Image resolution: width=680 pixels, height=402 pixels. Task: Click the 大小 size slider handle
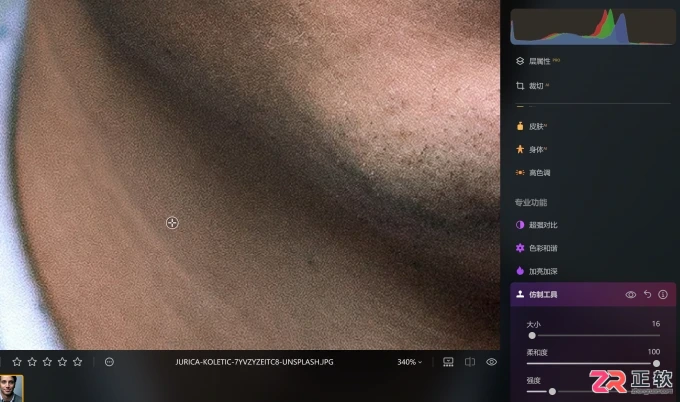click(x=532, y=336)
